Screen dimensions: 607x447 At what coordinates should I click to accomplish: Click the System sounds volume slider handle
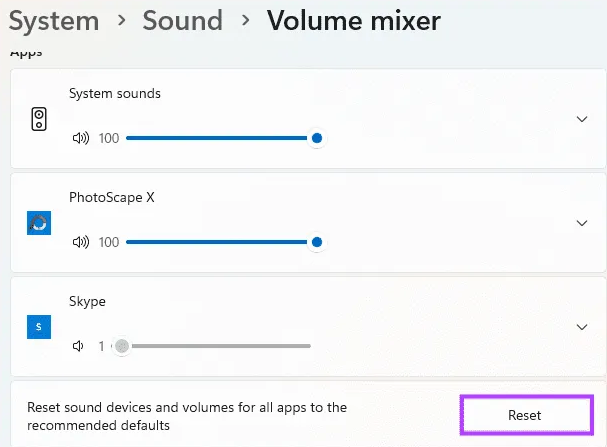coord(317,138)
